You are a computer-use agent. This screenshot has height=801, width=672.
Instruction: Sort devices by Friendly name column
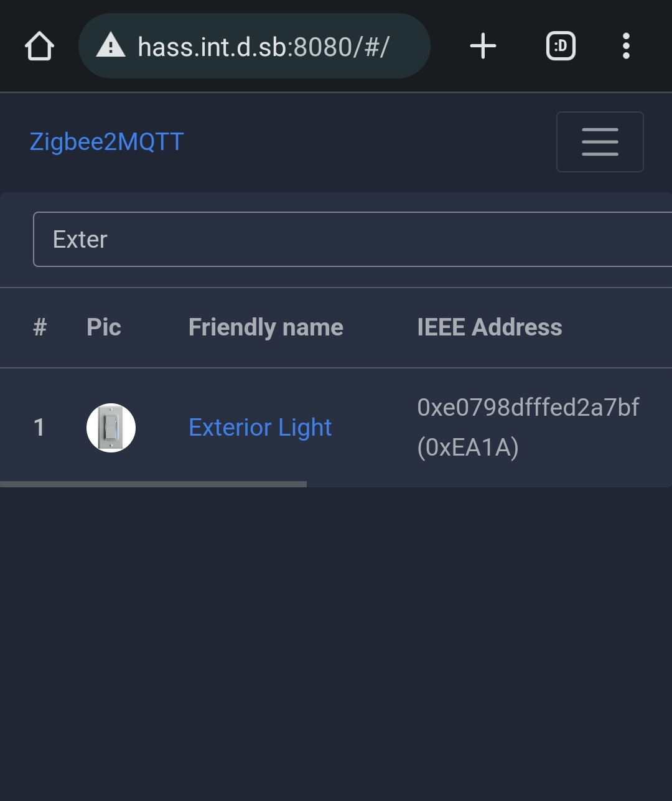(x=266, y=327)
